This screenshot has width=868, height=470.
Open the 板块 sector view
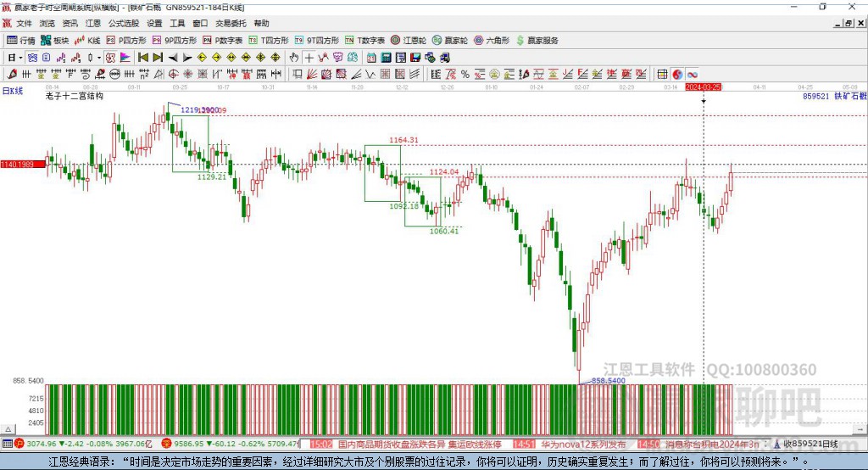pos(55,41)
